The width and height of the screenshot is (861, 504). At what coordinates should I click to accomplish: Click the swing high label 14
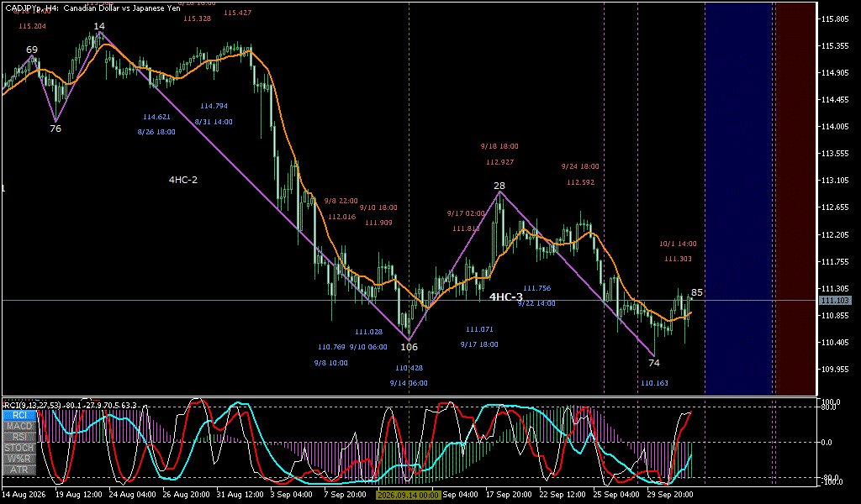coord(99,26)
